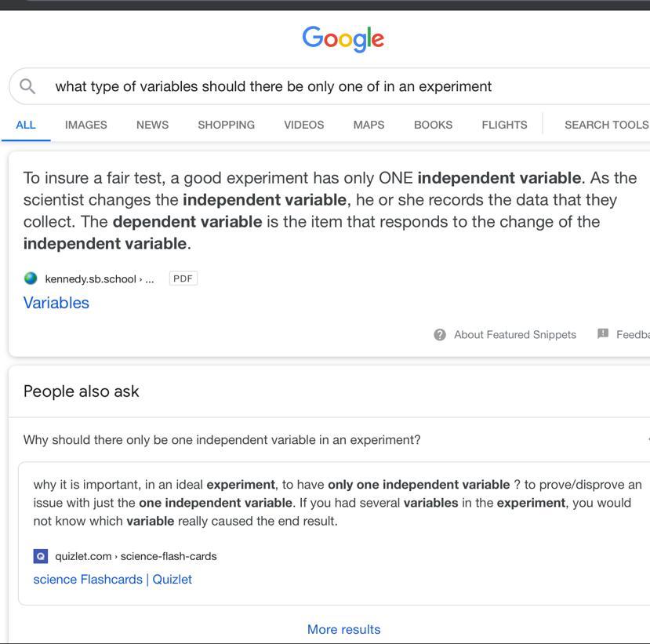The height and width of the screenshot is (644, 650).
Task: Switch to the Books tab
Action: (x=433, y=125)
